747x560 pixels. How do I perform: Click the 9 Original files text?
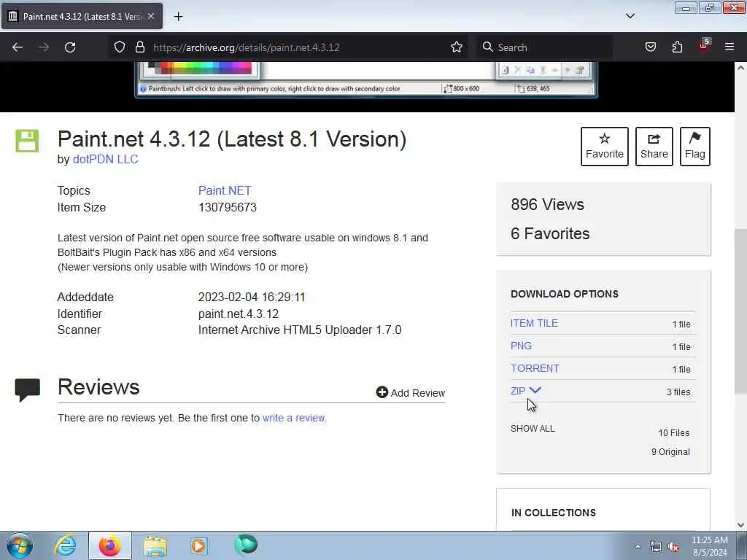[x=670, y=452]
